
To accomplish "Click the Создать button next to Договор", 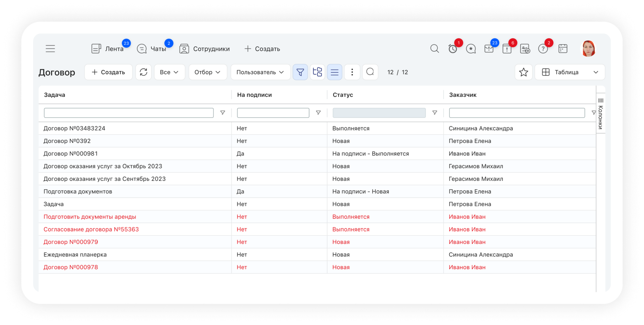I will 108,72.
